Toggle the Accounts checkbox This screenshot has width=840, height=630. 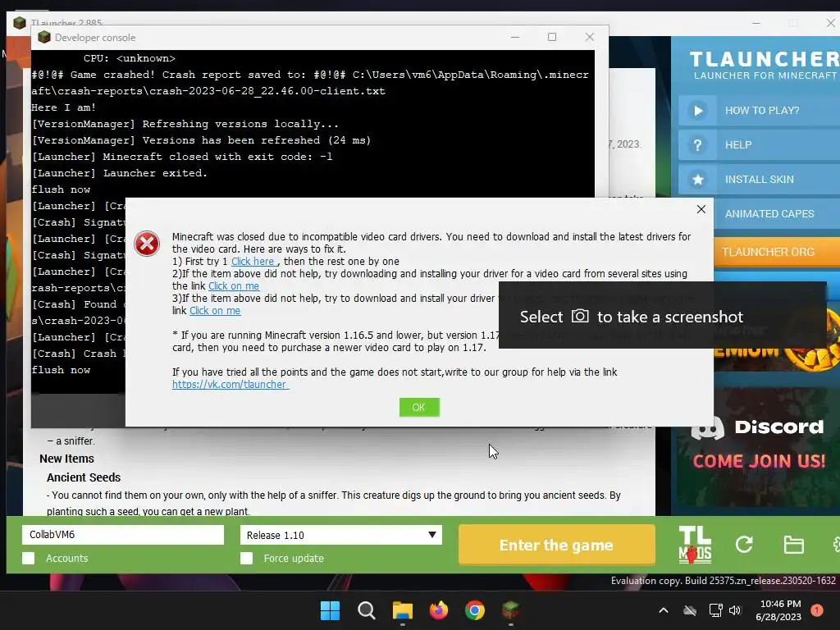29,558
